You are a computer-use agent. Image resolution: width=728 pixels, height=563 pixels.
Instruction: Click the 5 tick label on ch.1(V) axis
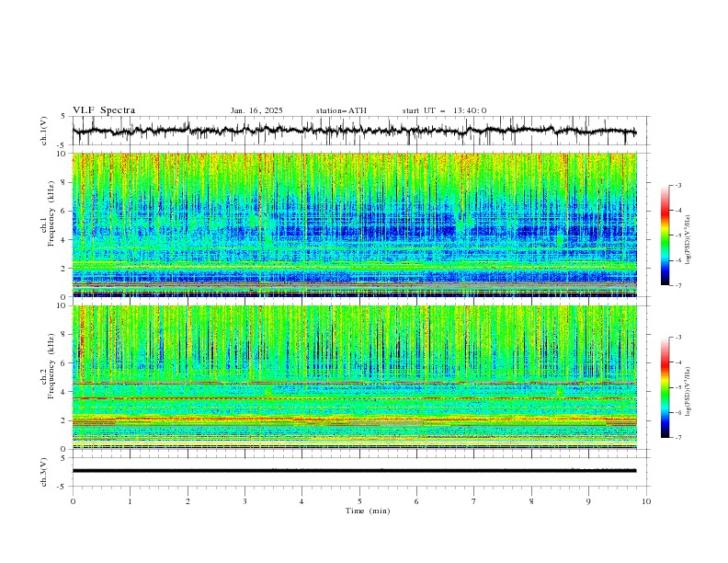tap(63, 117)
